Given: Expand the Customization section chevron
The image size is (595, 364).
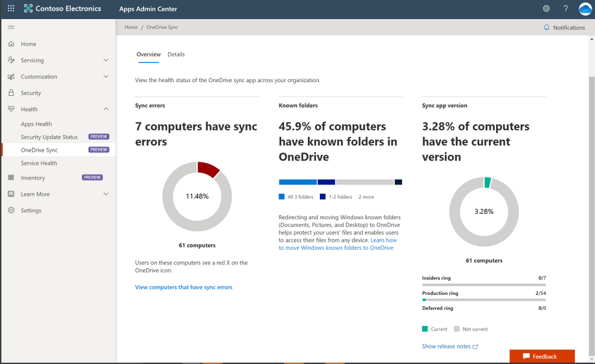Looking at the screenshot, I should click(x=106, y=77).
